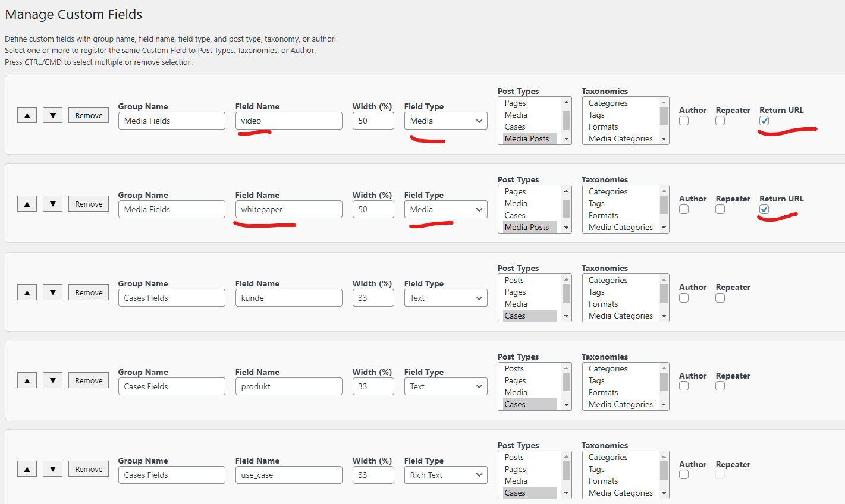Open Field Type dropdown showing Rich Text
Screen dimensions: 845x504
[446, 475]
